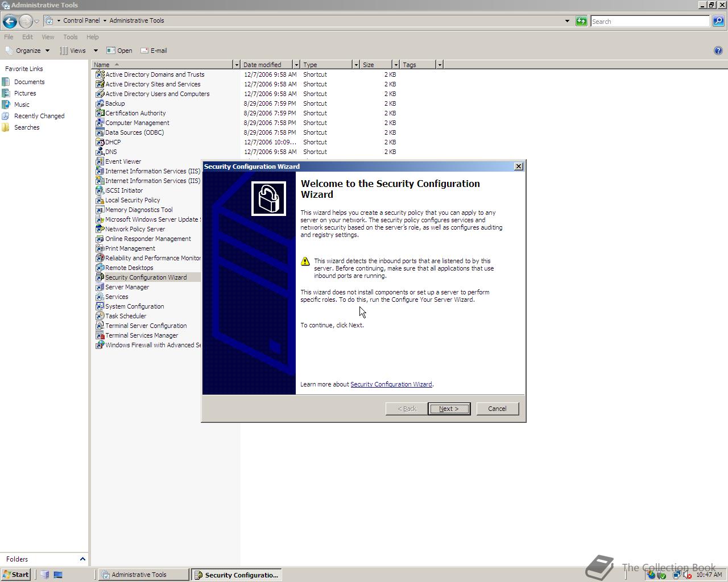Open the View menu
Screen dimensions: 728x582
(x=48, y=37)
